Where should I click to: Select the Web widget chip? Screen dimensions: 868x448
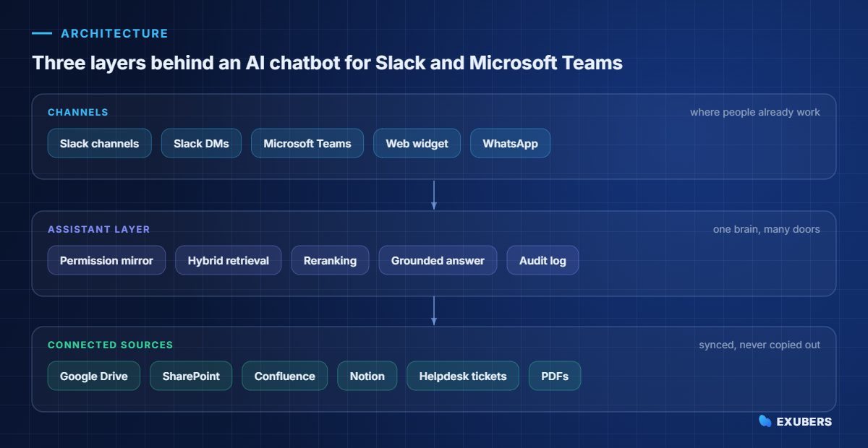click(417, 143)
